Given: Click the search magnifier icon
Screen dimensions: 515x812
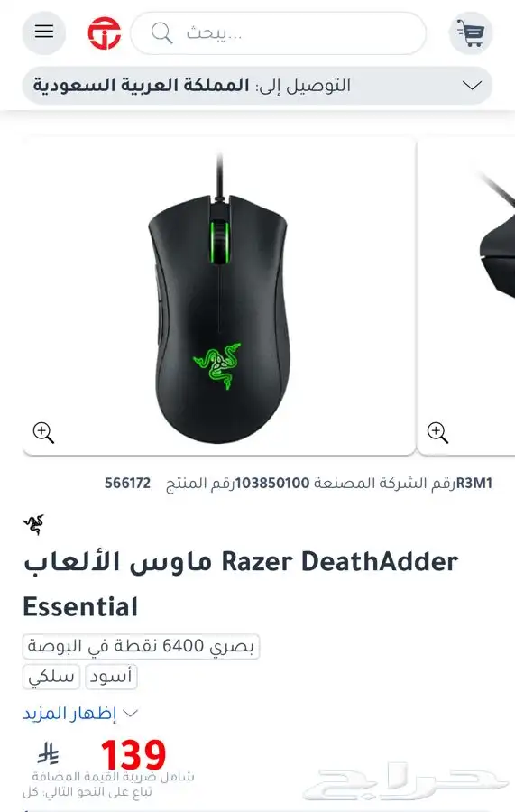Looking at the screenshot, I should [161, 33].
